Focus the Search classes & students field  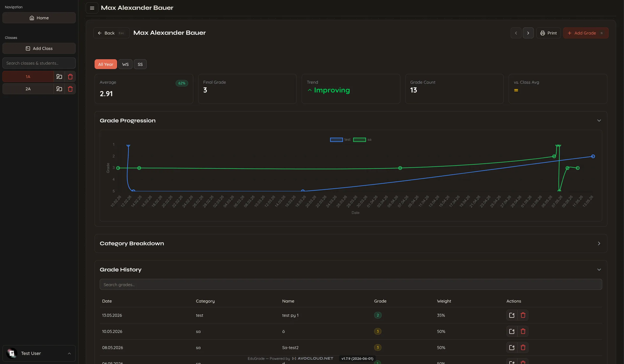pyautogui.click(x=39, y=63)
